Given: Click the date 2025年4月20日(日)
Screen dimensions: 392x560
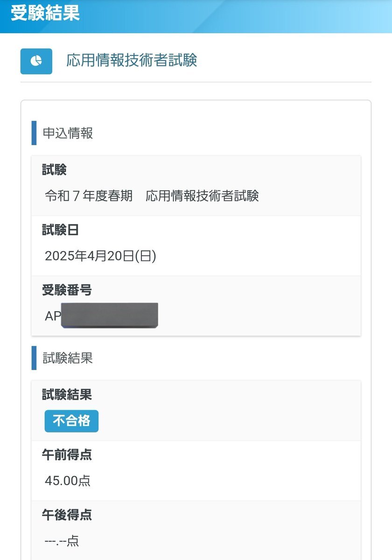Looking at the screenshot, I should 100,256.
